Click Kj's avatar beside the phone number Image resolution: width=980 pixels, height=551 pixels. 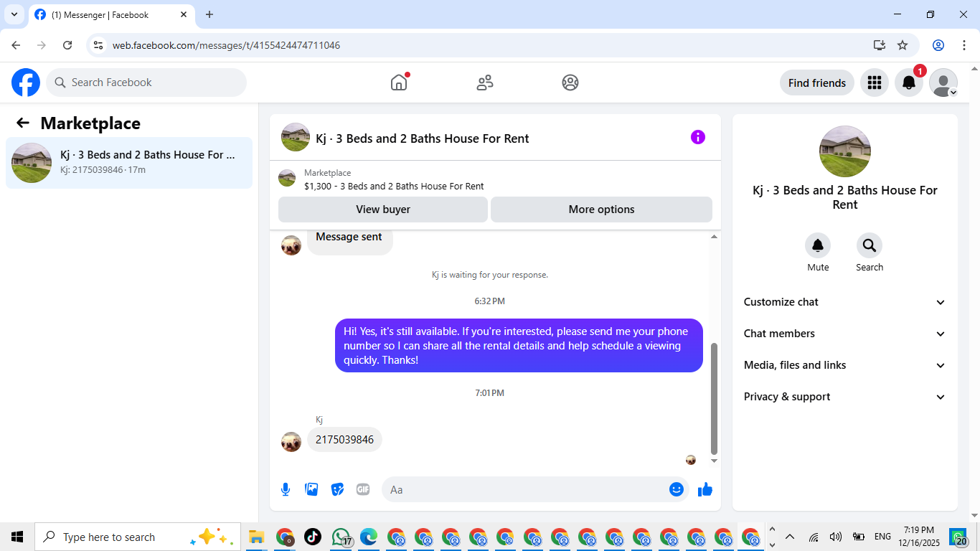(x=291, y=442)
